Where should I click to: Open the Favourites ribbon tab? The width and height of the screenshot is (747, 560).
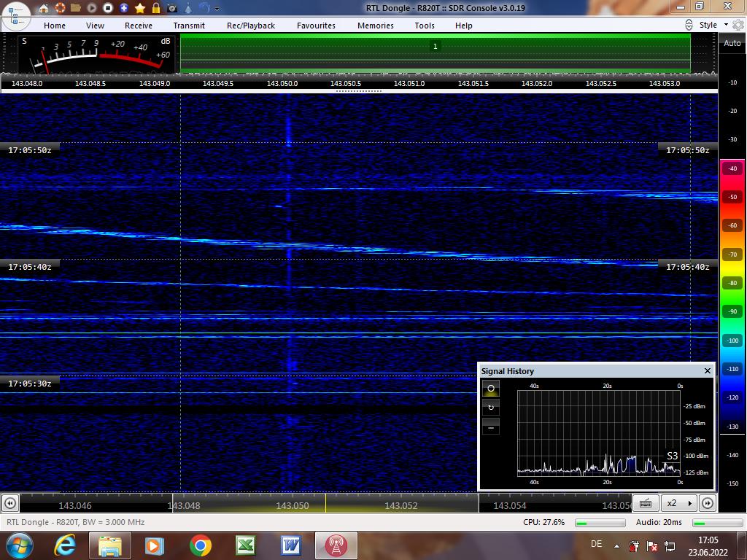(x=316, y=26)
